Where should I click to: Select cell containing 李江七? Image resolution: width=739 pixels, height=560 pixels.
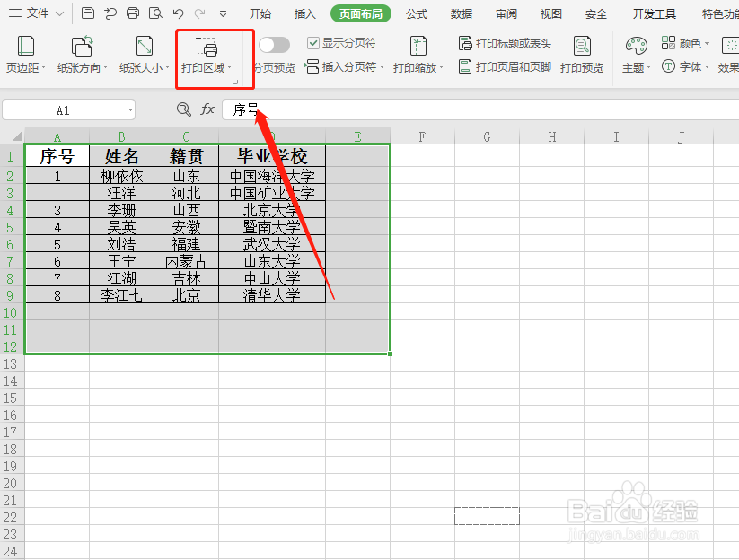pos(121,295)
